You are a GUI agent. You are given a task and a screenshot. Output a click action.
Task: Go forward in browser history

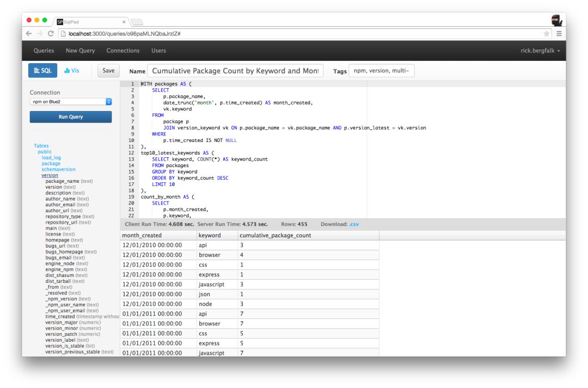point(40,33)
